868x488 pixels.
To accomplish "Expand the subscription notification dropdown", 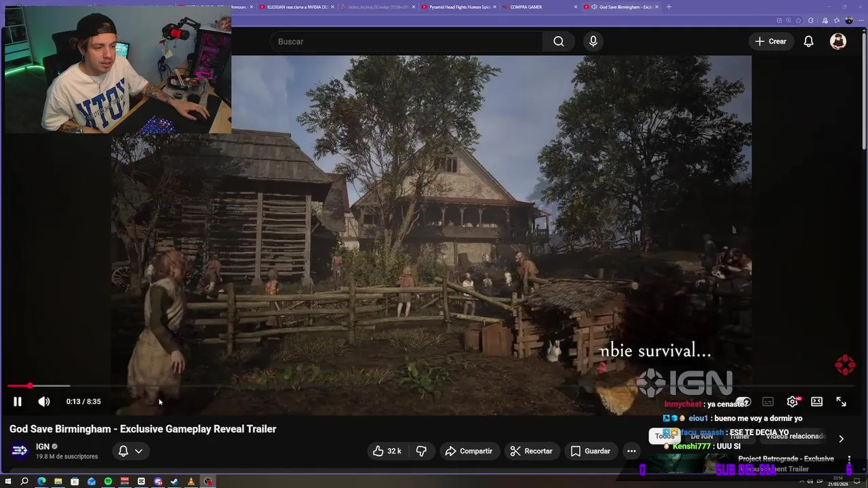I will (131, 451).
